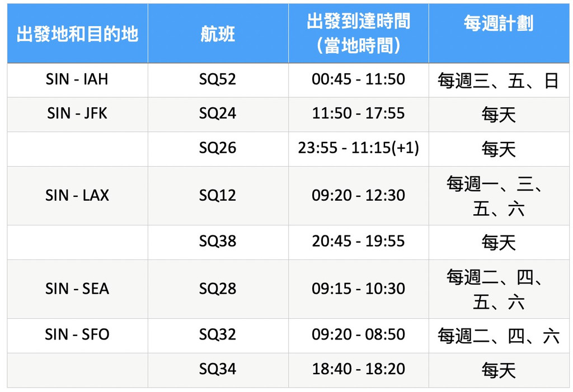Select the SQ52 flight cell
The width and height of the screenshot is (573, 392).
(218, 79)
